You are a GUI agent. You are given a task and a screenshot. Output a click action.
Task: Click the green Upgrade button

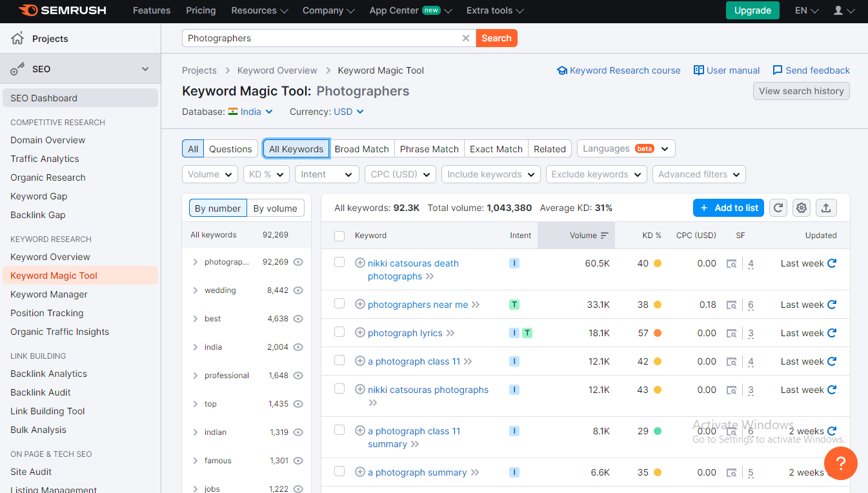coord(752,10)
